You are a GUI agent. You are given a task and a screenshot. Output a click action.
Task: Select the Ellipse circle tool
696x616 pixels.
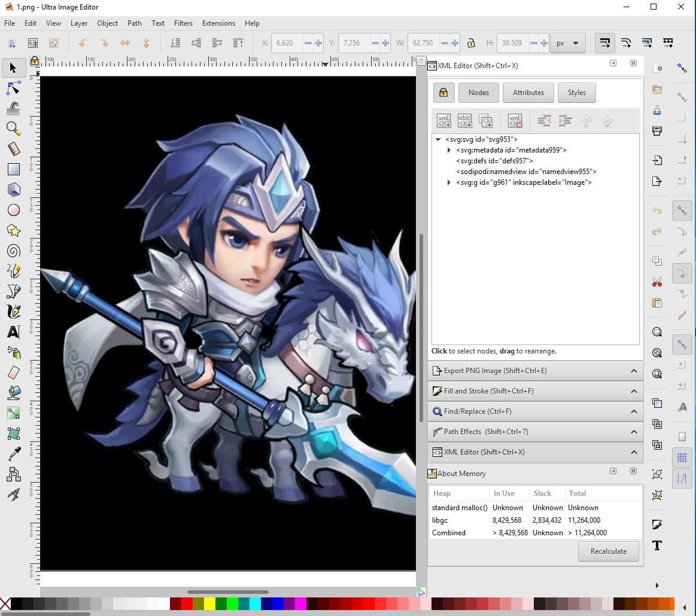[x=13, y=210]
